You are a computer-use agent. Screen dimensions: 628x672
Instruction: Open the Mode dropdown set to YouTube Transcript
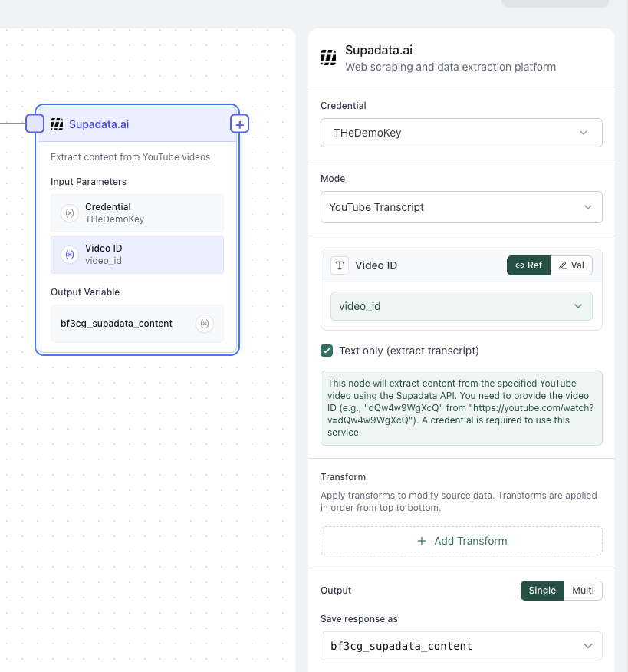point(461,207)
